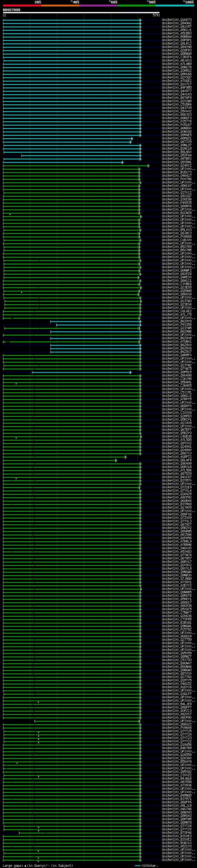The height and width of the screenshot is (868, 197).
Task: Click the green ~80% identity legend segment
Action: [137, 6]
